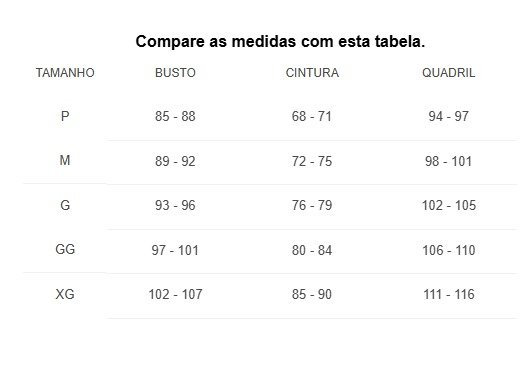Select size M row label

(65, 160)
